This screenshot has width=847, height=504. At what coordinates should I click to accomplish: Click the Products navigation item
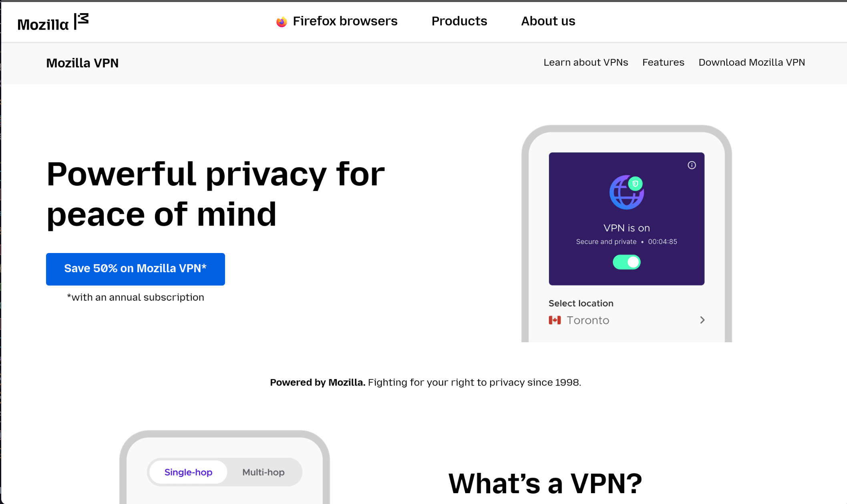(x=459, y=20)
